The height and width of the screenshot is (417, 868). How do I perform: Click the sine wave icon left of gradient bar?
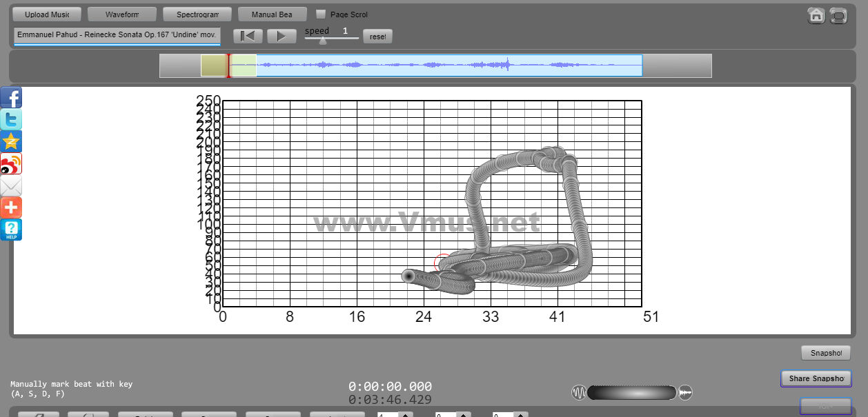579,392
